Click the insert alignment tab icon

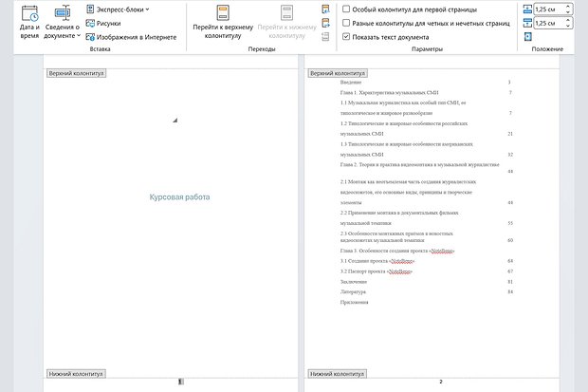tap(526, 37)
